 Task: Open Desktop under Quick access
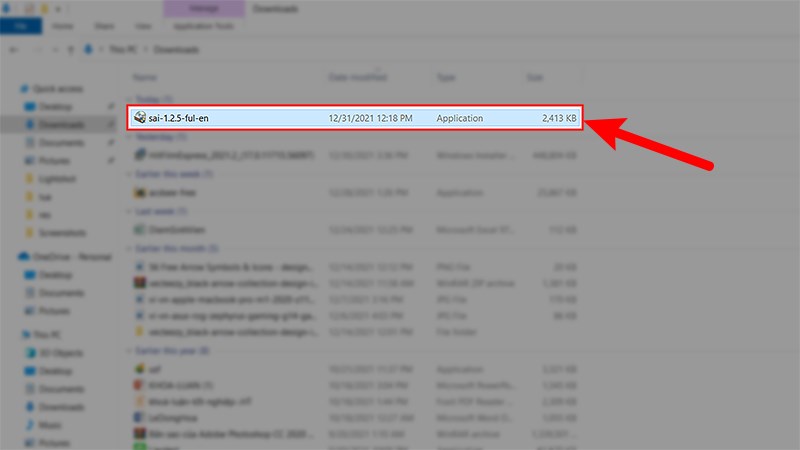pyautogui.click(x=55, y=107)
